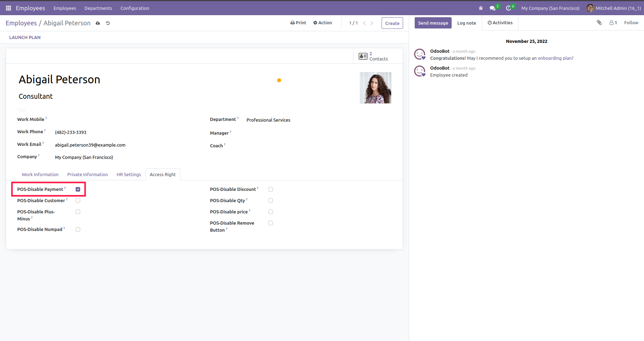Click OdooBot avatar on Congratulations message

(420, 54)
